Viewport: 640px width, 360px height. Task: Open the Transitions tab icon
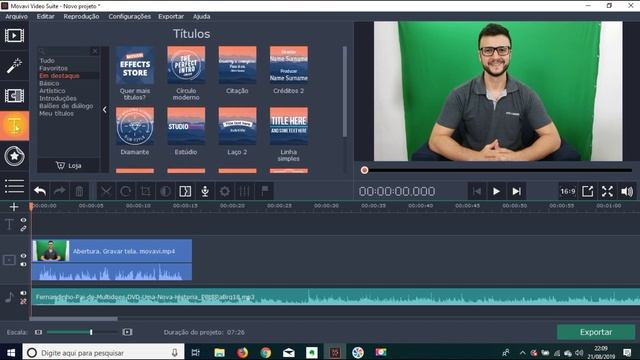(14, 96)
